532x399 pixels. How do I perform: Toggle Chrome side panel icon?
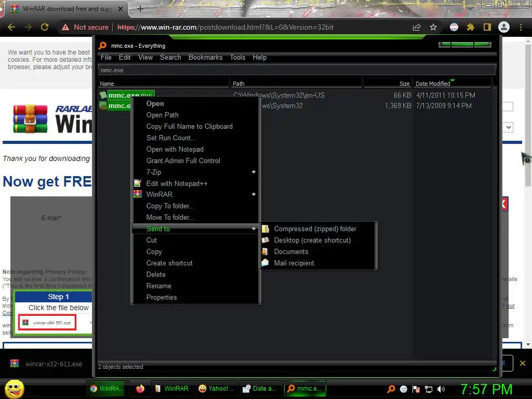487,27
